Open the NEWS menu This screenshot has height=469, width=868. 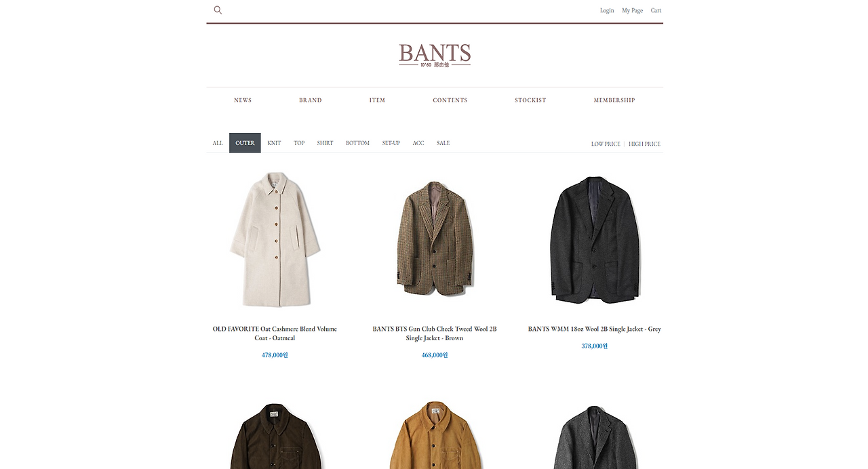click(243, 100)
